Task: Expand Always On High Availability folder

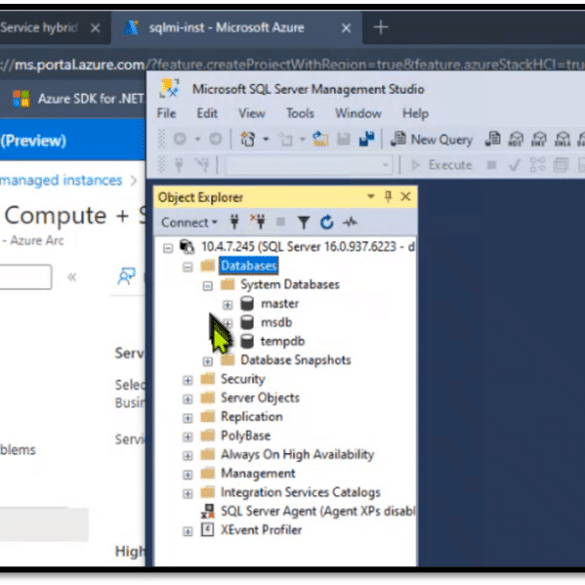Action: coord(188,456)
